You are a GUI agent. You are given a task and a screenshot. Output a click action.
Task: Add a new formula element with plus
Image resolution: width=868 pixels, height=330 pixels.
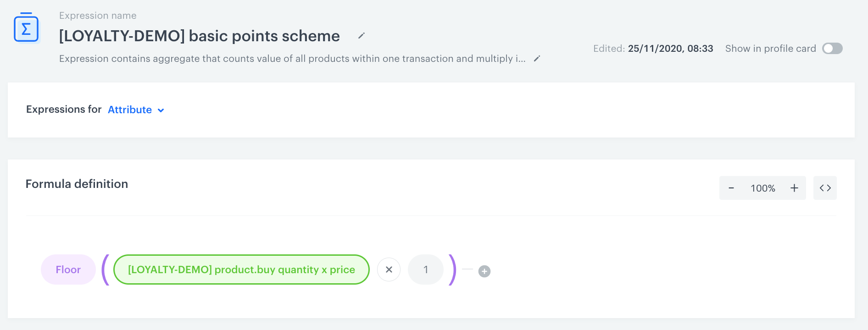coord(484,271)
